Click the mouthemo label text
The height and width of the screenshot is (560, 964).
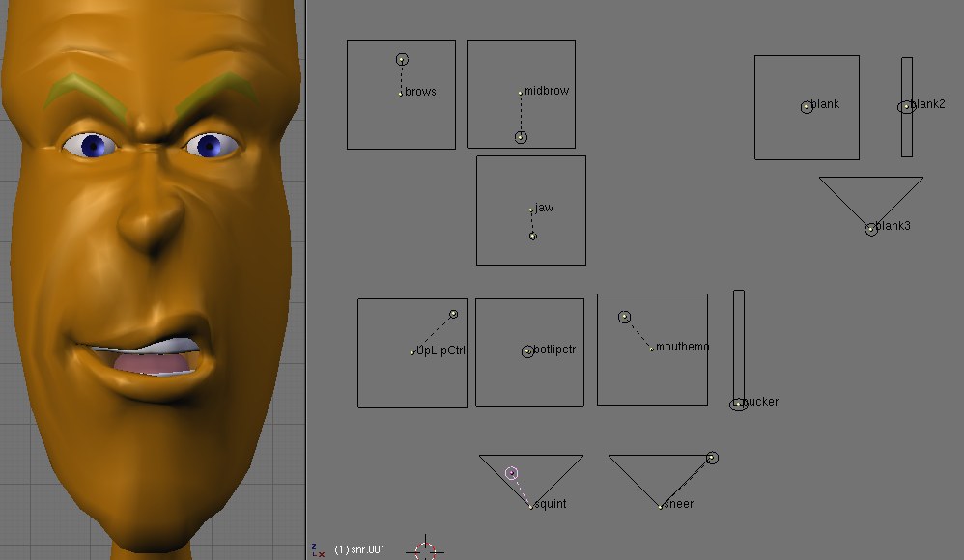682,347
